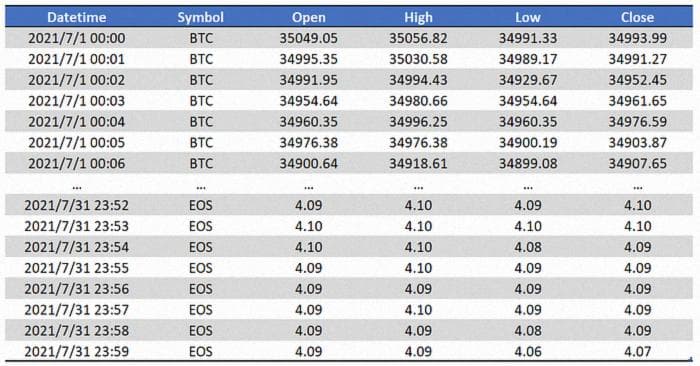
Task: Select Low value 34929.67
Action: (528, 80)
